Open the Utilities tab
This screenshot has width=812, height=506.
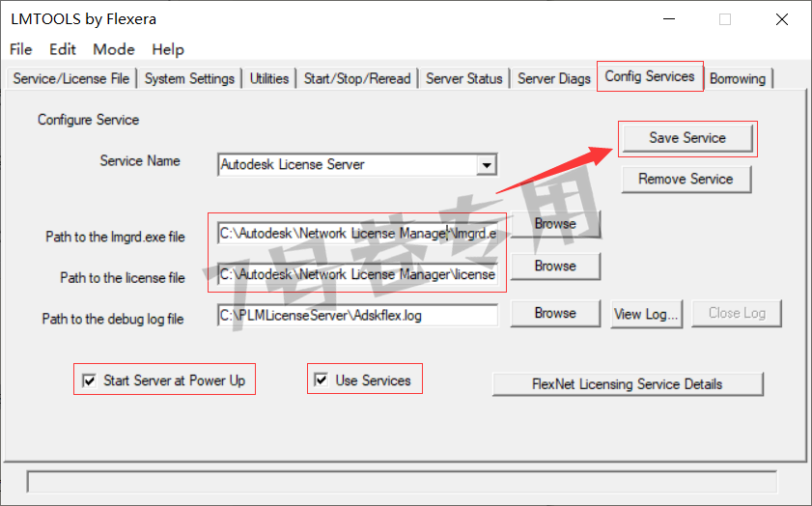click(x=269, y=78)
